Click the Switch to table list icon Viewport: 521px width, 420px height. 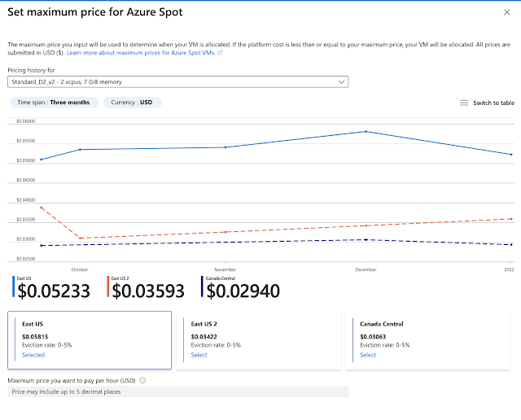[x=464, y=103]
